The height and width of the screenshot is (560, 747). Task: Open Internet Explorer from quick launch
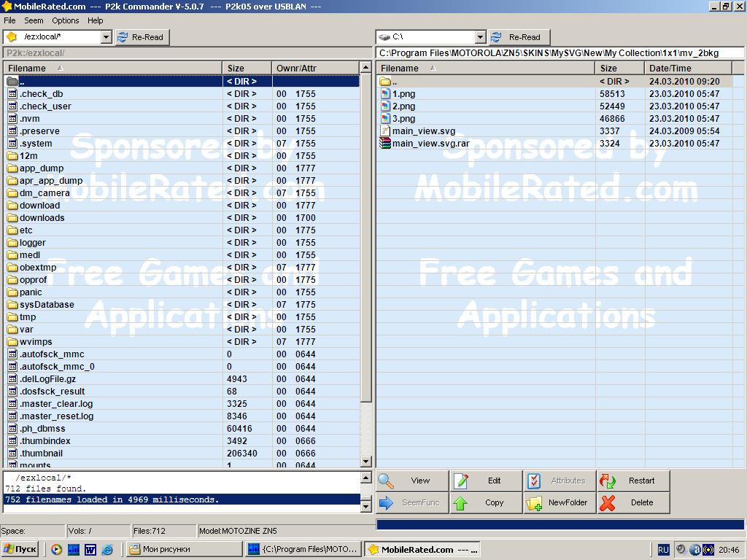coord(107,550)
